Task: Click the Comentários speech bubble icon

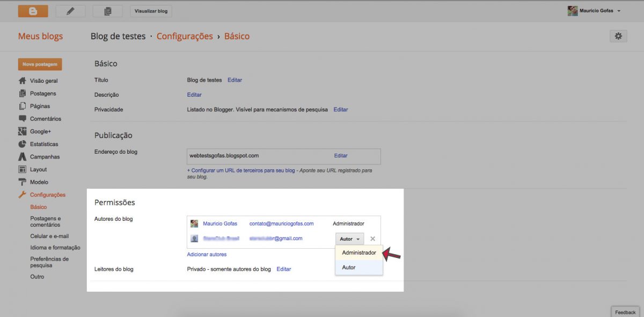Action: [x=23, y=119]
